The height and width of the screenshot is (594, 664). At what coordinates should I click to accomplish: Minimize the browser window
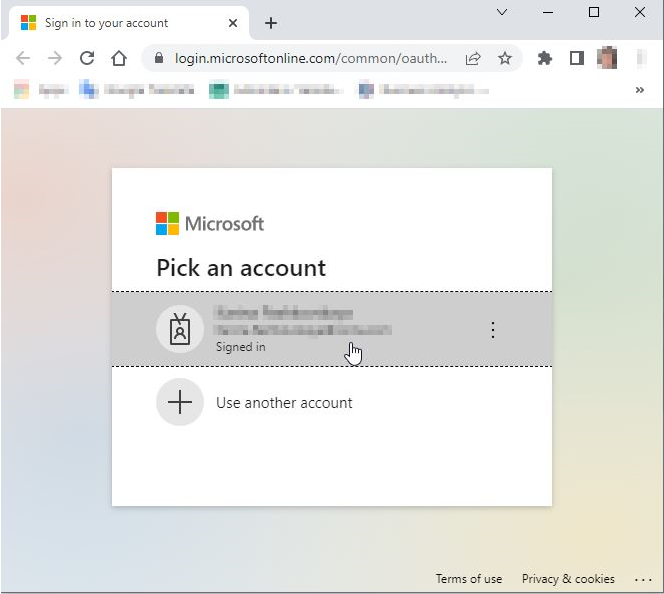tap(548, 12)
